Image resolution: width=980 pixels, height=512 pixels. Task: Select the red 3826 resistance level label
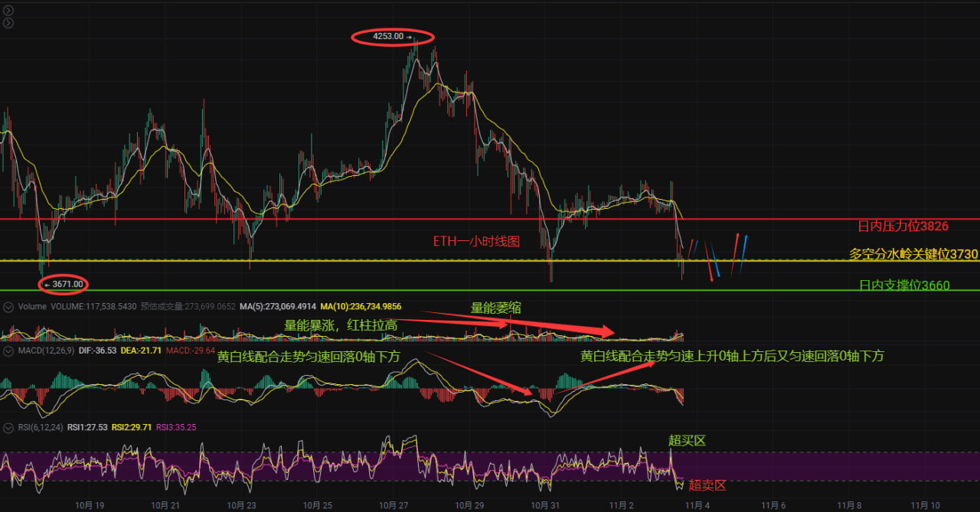tap(903, 227)
